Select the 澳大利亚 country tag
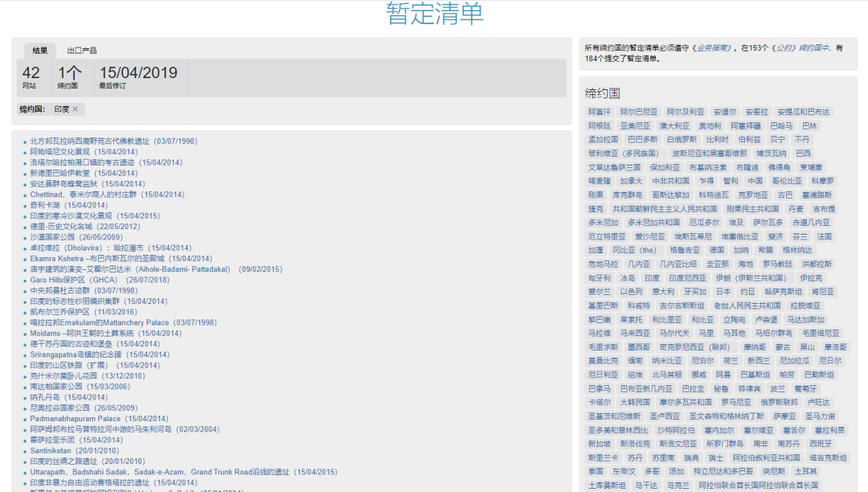This screenshot has width=868, height=492. (674, 126)
